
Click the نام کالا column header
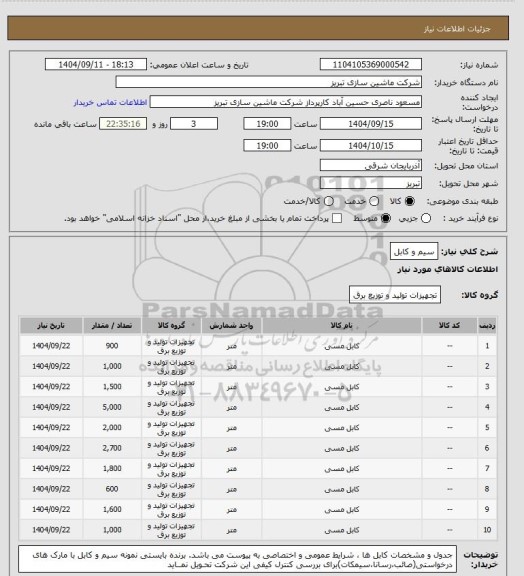tap(342, 325)
